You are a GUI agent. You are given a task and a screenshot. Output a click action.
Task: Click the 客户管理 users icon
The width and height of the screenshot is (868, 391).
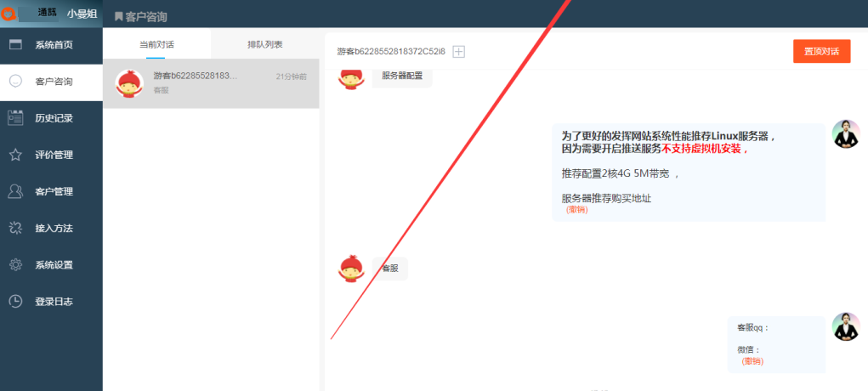15,191
